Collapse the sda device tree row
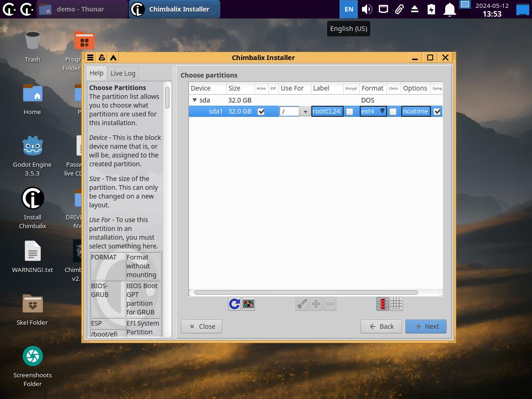Image resolution: width=532 pixels, height=399 pixels. click(x=194, y=100)
